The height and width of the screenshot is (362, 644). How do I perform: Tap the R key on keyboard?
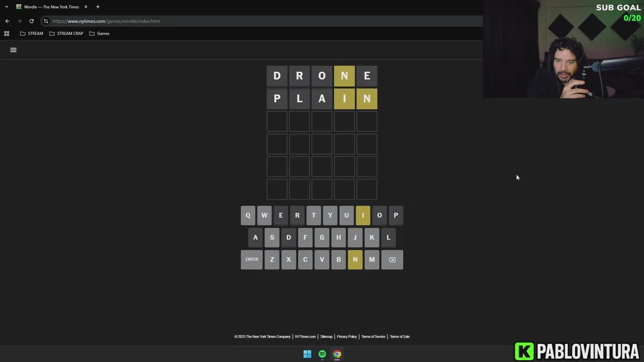coord(297,215)
